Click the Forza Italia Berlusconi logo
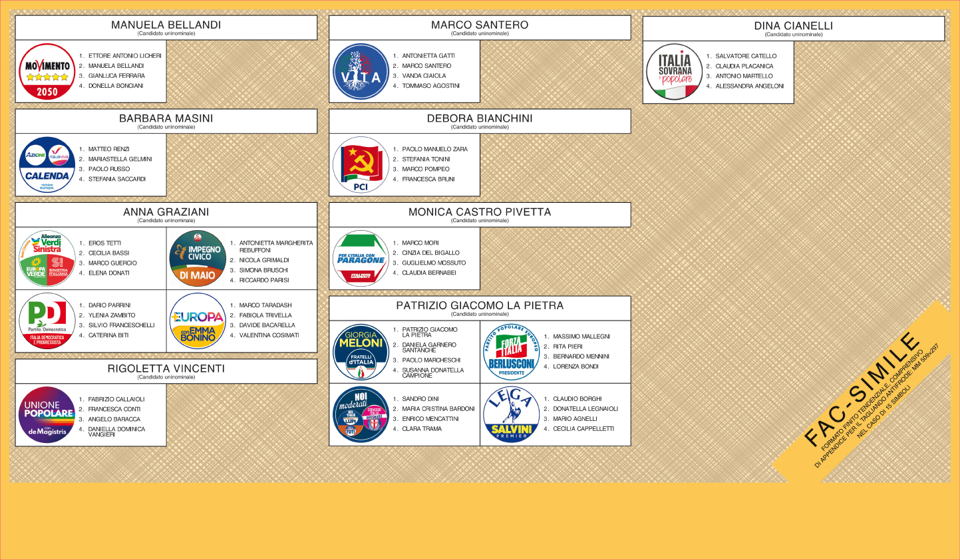This screenshot has width=960, height=560. (x=511, y=352)
